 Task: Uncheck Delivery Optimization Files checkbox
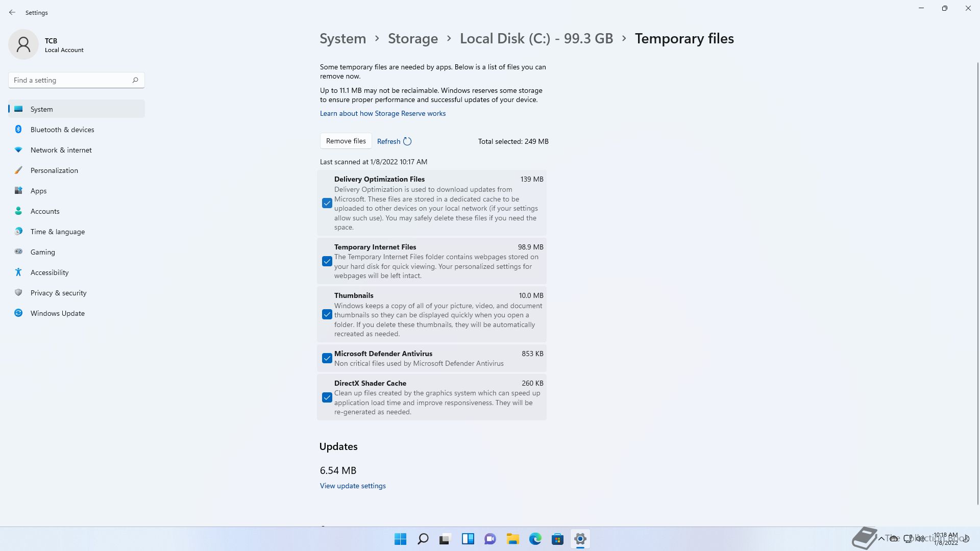327,203
